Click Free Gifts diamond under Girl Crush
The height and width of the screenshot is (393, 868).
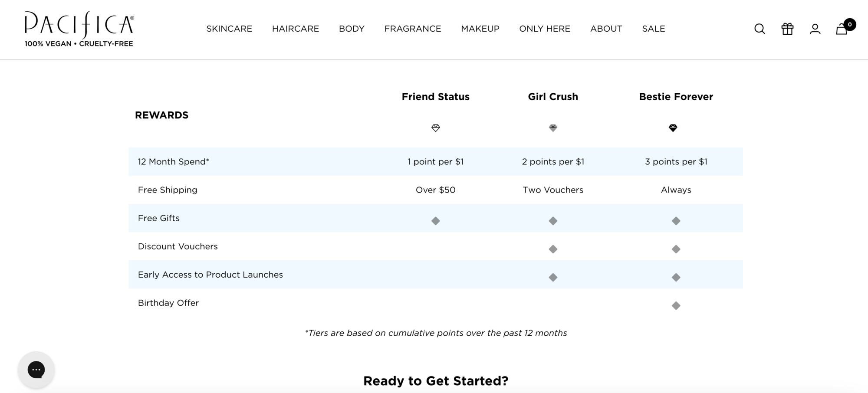point(553,221)
